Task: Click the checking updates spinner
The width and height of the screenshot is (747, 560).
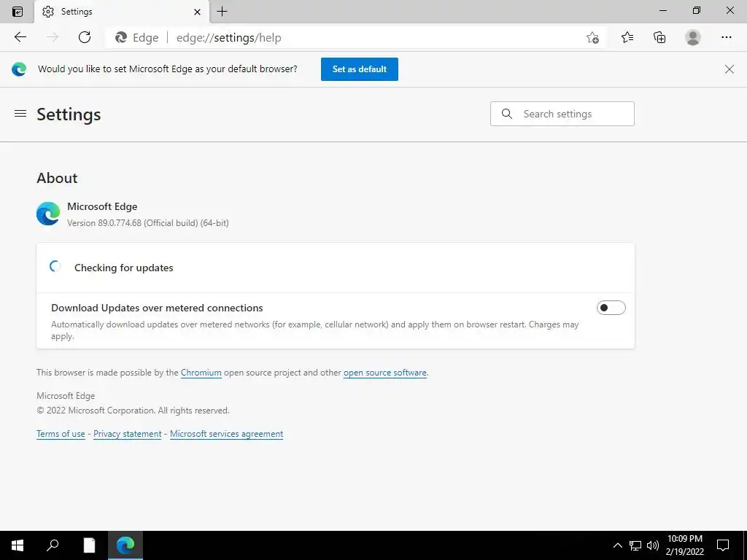Action: [55, 267]
